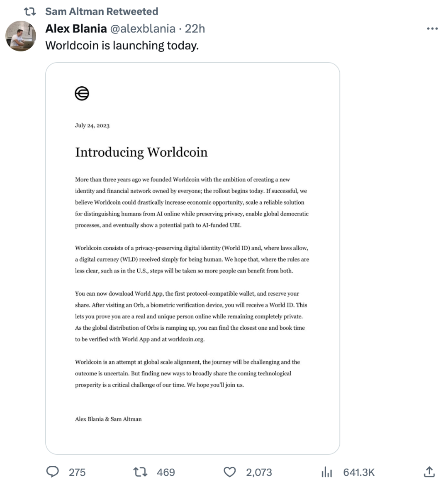Click the "Alex Blania & Sam Altman" signature line

(x=108, y=419)
